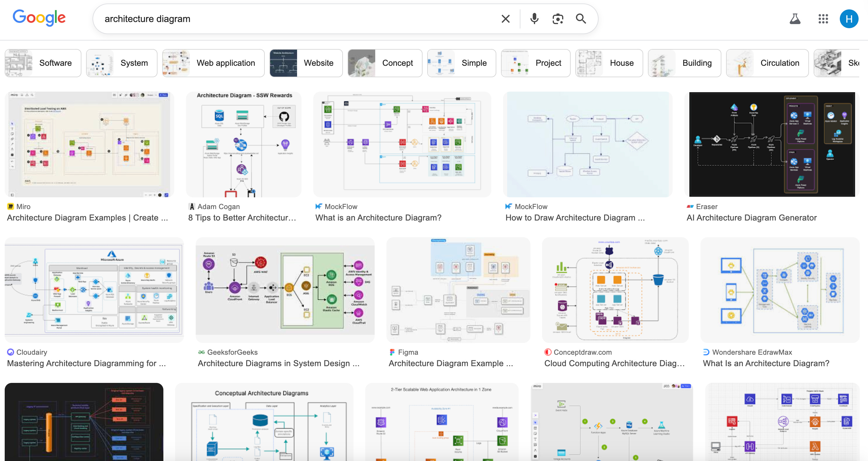Filter results by System chip
Image resolution: width=868 pixels, height=461 pixels.
[x=122, y=63]
